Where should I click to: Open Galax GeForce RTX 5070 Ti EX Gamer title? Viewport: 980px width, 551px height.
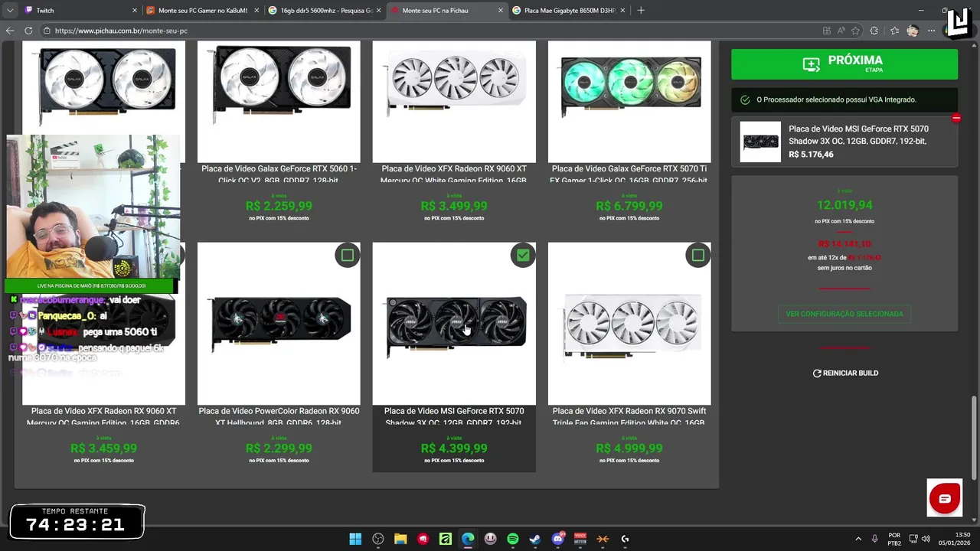[x=629, y=174]
